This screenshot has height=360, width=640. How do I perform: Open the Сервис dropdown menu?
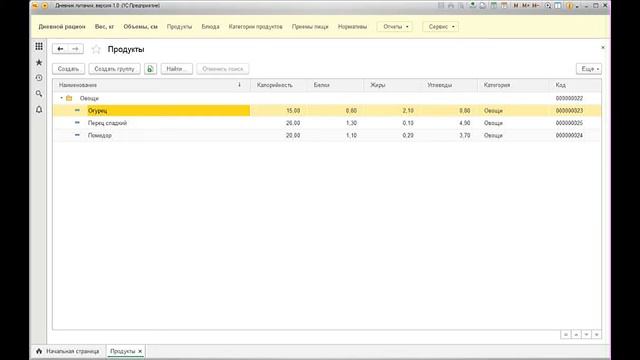(x=440, y=27)
